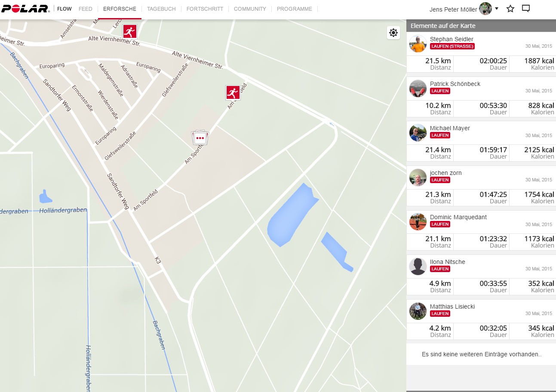
Task: Click the Laufen tag under jochen zorn
Action: 440,180
